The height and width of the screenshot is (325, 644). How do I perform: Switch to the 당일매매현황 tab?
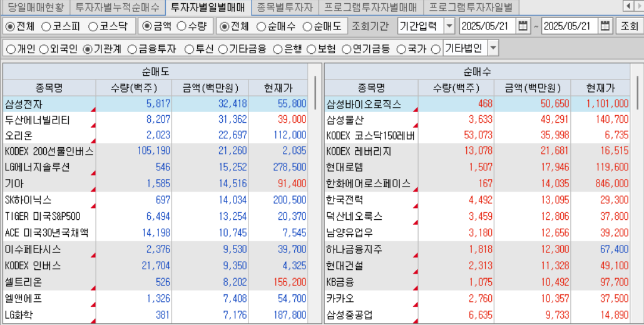click(x=36, y=7)
